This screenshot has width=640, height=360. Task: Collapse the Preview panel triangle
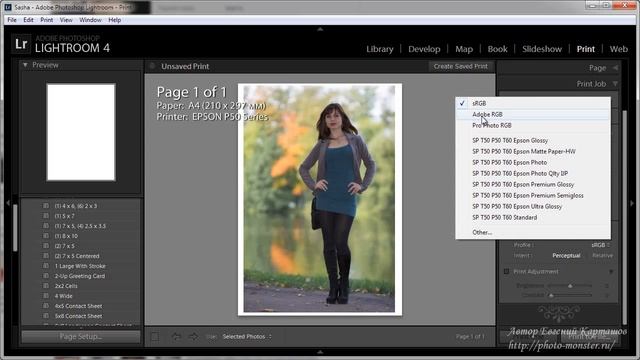(x=25, y=65)
